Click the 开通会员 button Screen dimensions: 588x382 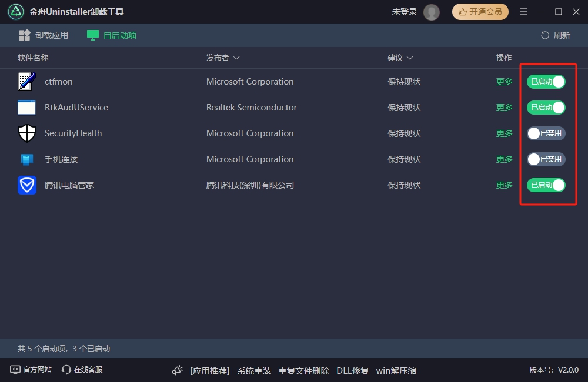click(480, 12)
